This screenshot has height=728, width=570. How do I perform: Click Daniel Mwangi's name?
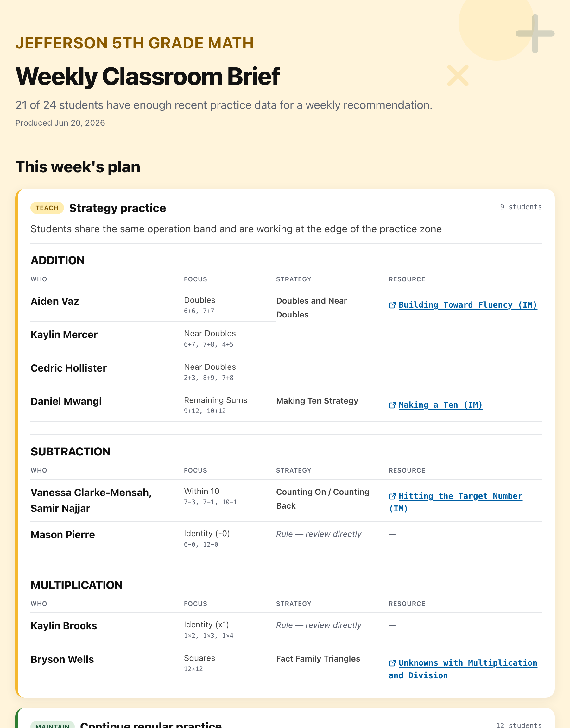[x=66, y=402]
